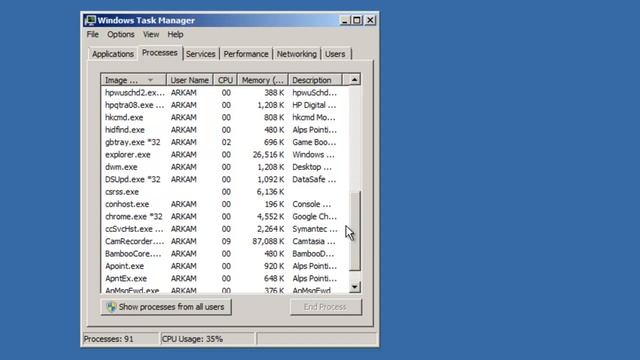The width and height of the screenshot is (640, 360).
Task: Open the View menu
Action: (x=151, y=34)
